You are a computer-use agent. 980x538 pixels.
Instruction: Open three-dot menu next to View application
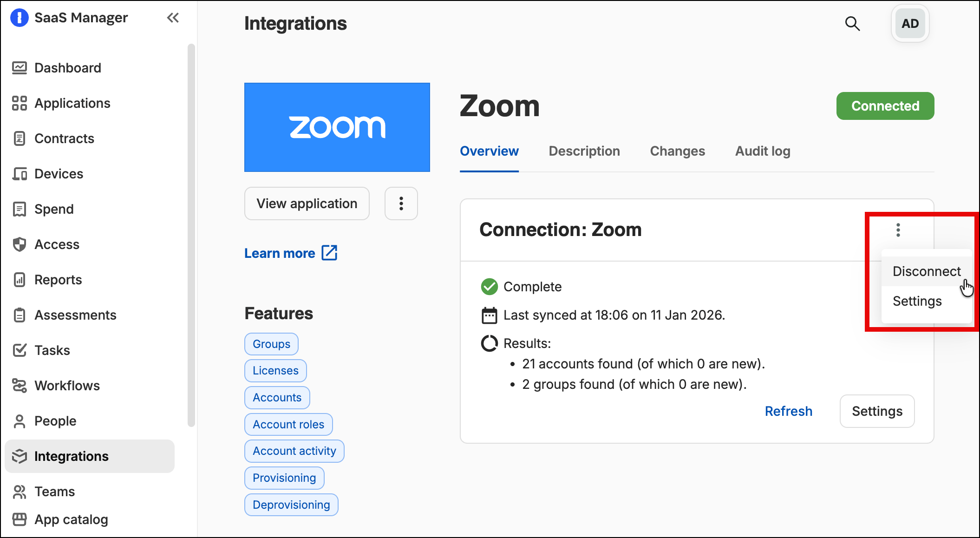tap(401, 203)
